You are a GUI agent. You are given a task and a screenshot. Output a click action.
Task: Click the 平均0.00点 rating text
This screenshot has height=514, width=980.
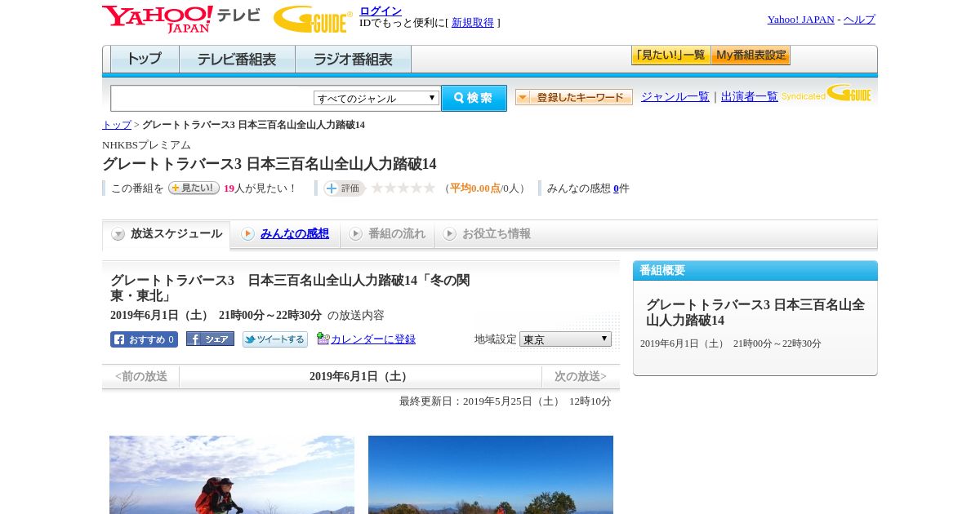[475, 188]
